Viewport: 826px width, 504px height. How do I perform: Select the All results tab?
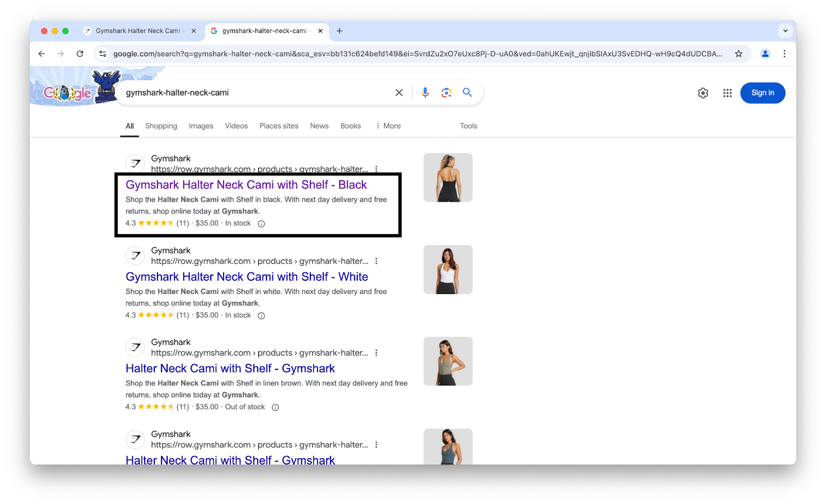point(130,126)
